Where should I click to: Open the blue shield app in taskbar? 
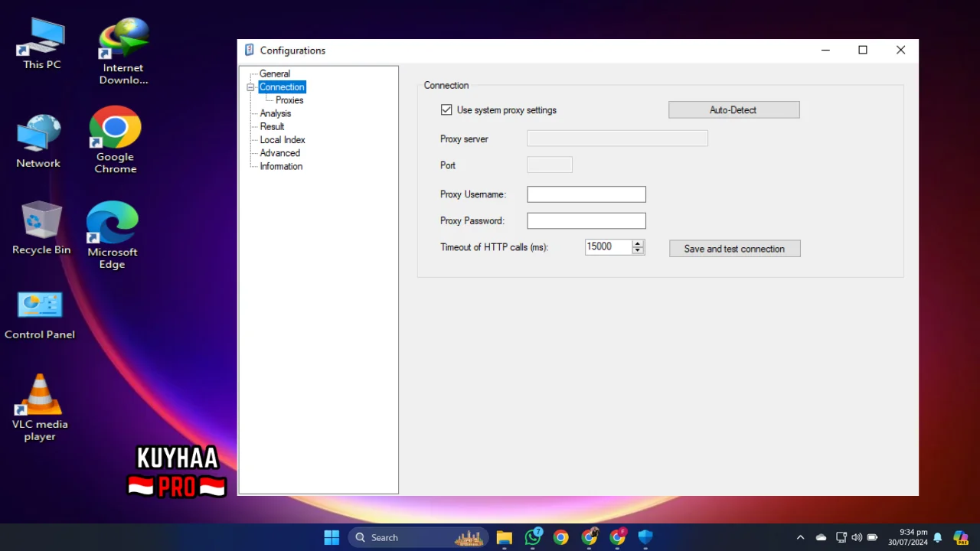click(645, 537)
